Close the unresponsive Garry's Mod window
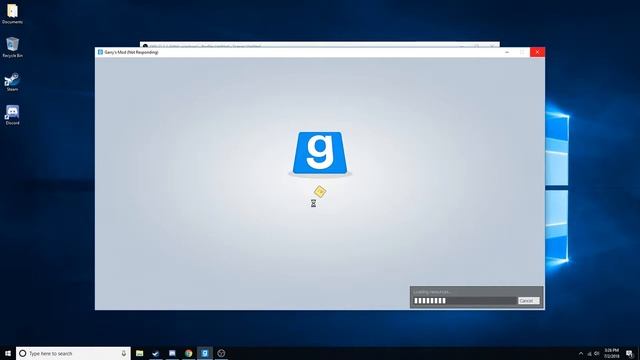This screenshot has height=360, width=640. pos(537,52)
